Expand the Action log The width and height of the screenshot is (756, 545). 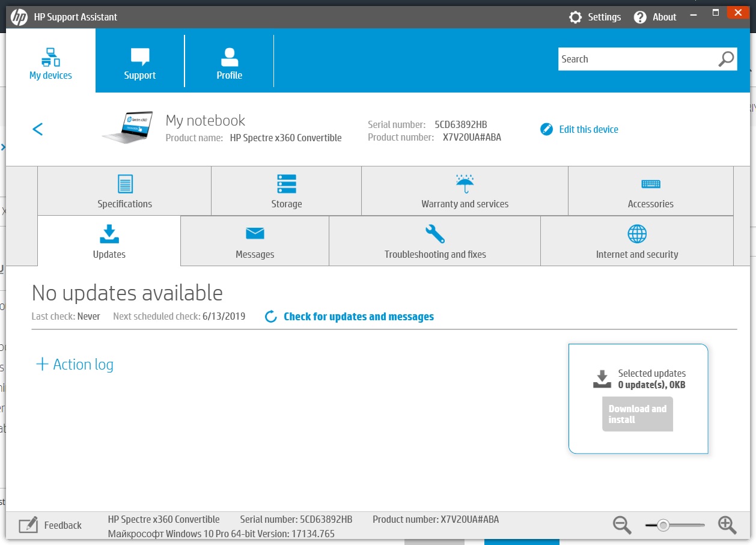[x=75, y=365]
